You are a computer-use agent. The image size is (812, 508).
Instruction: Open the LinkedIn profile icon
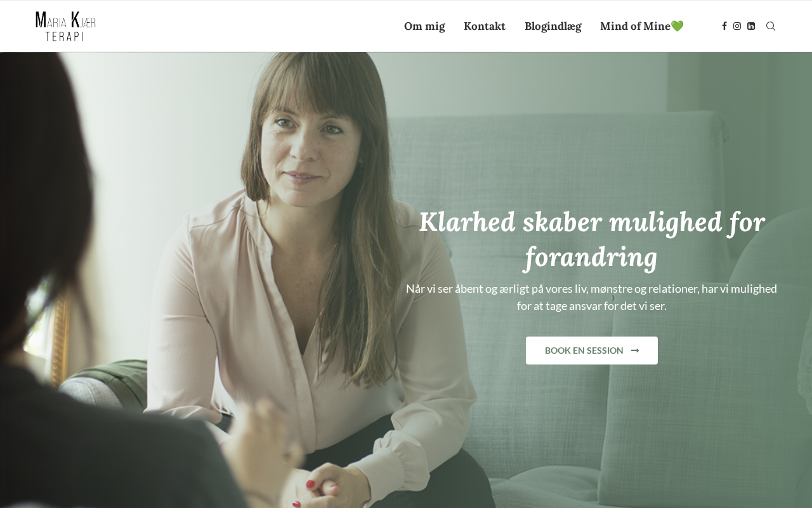point(751,26)
